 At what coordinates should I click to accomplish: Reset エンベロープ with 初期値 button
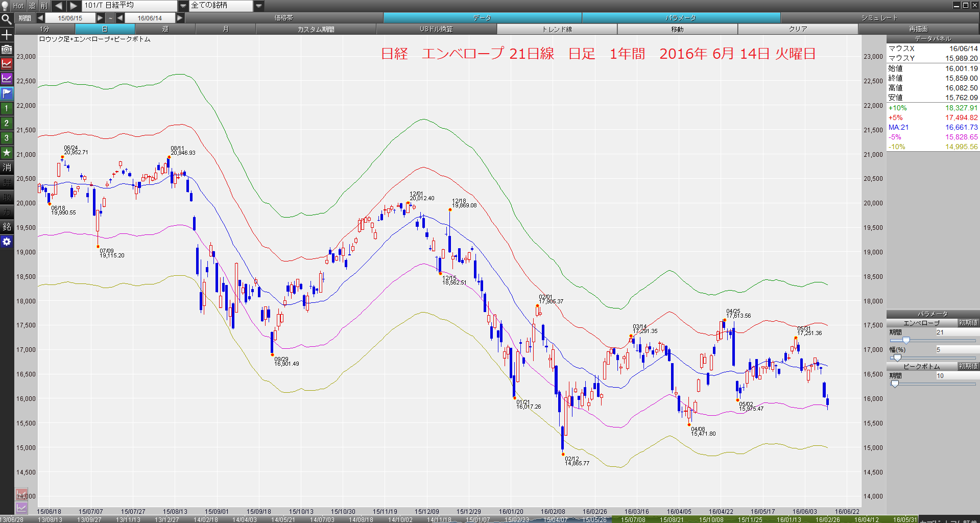(968, 323)
